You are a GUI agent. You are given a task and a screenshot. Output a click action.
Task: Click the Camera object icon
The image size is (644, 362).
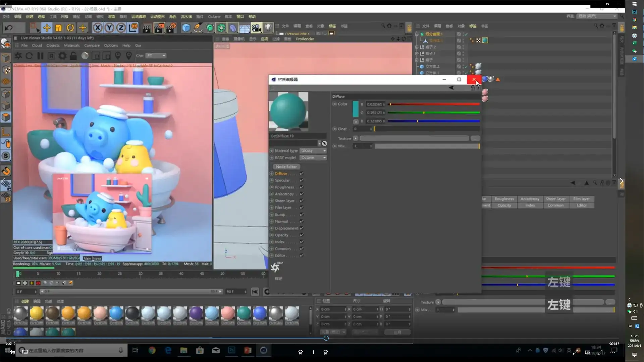(x=256, y=28)
